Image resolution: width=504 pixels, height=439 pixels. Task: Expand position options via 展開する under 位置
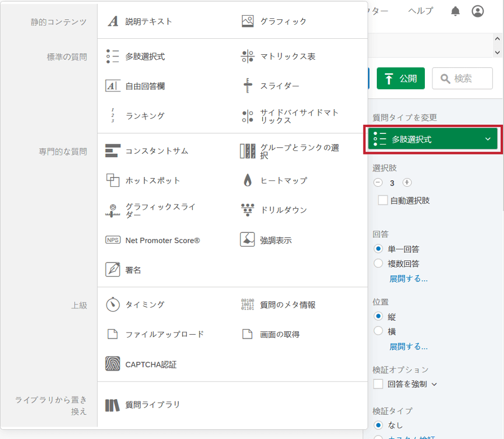(409, 346)
